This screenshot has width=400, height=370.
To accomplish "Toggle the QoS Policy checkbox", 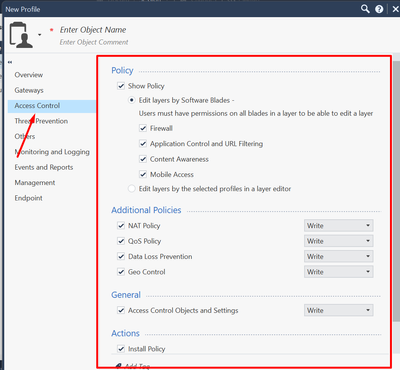I will [x=121, y=241].
